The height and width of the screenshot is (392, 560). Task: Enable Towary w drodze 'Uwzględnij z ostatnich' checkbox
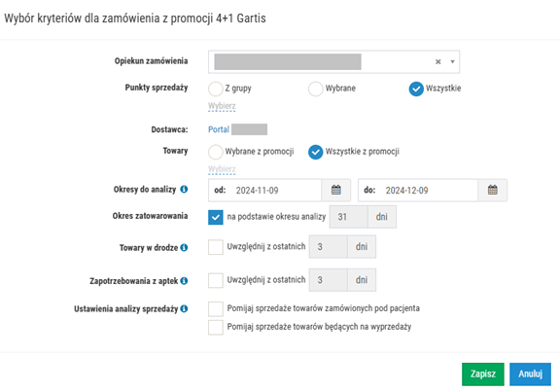[216, 247]
